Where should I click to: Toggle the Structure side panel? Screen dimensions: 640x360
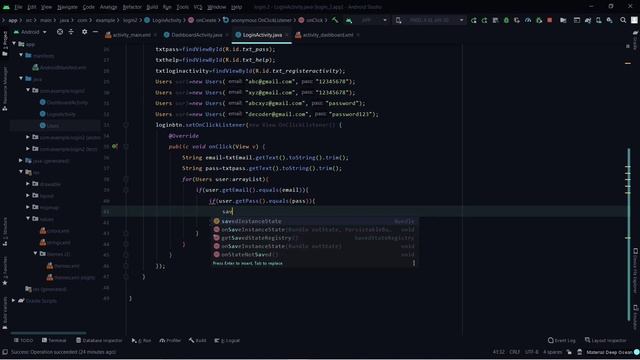5,232
